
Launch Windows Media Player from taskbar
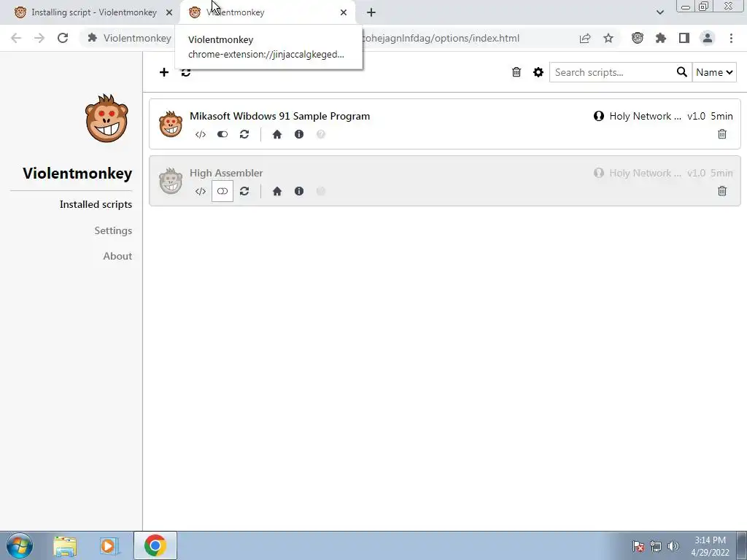pyautogui.click(x=109, y=546)
